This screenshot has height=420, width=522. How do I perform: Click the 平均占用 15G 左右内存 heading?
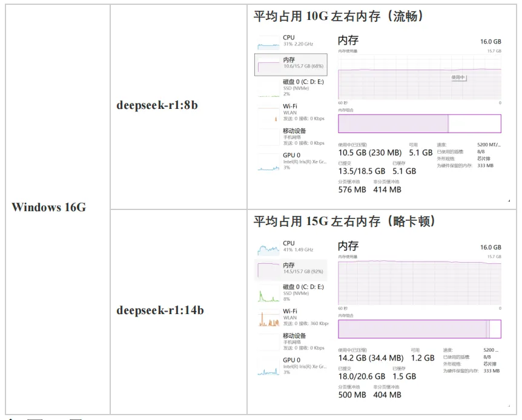(x=344, y=221)
